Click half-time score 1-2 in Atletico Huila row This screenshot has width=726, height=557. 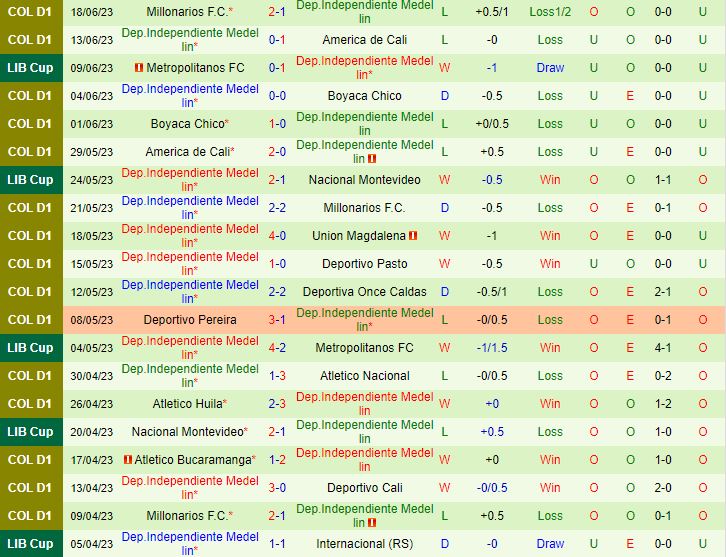(x=663, y=404)
